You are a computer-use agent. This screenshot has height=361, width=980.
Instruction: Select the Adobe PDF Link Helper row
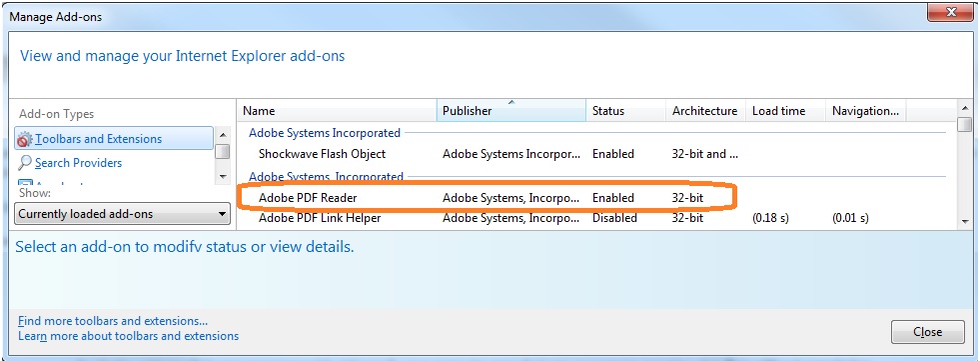(596, 218)
